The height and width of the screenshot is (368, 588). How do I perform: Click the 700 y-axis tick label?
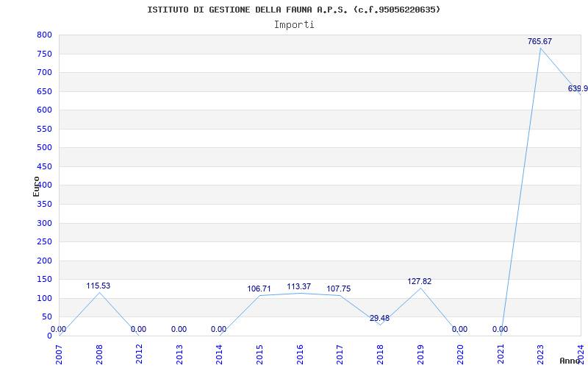(44, 72)
